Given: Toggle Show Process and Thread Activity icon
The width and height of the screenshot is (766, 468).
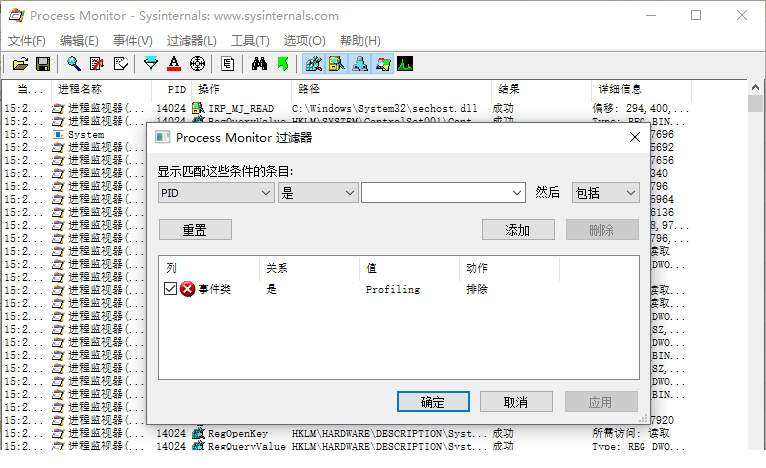Looking at the screenshot, I should click(x=383, y=64).
